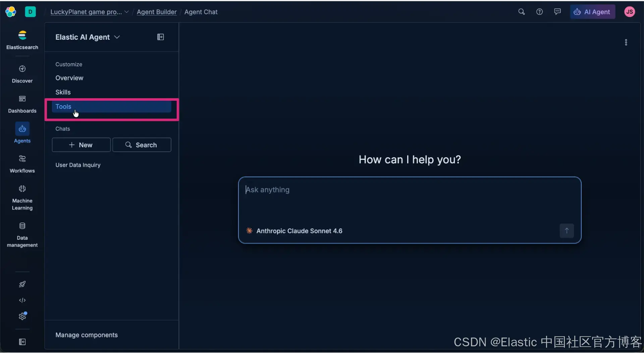Image resolution: width=644 pixels, height=353 pixels.
Task: Open Developer tools code icon
Action: point(22,300)
